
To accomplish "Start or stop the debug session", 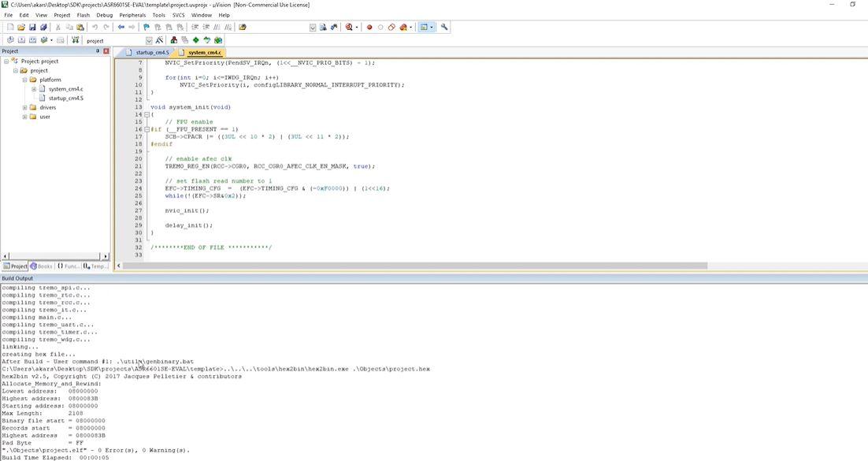I will (349, 27).
